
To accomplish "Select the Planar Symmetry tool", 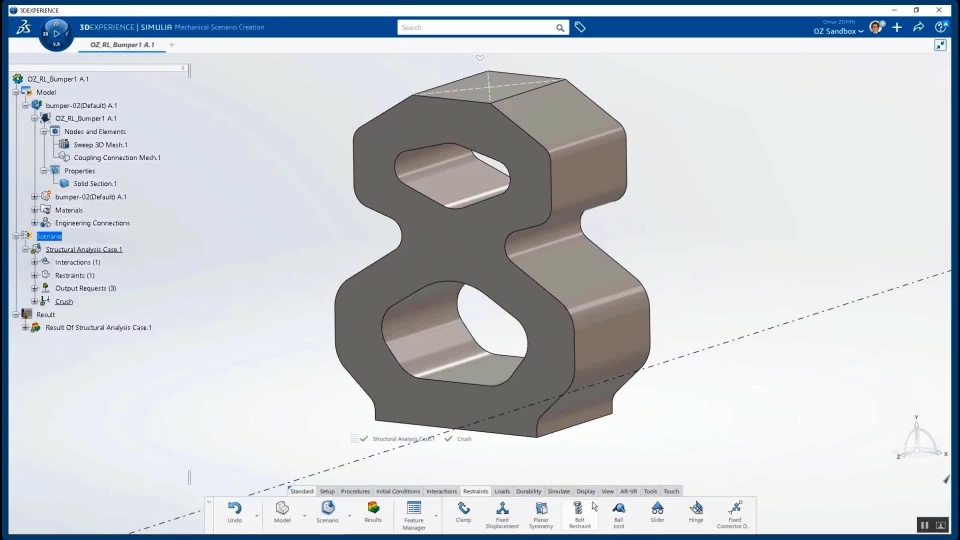I will pos(541,508).
